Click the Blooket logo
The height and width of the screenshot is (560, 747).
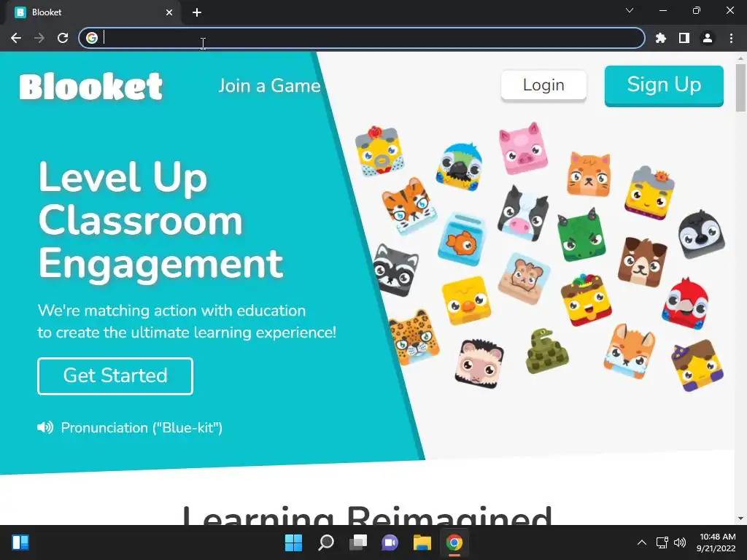(x=91, y=86)
